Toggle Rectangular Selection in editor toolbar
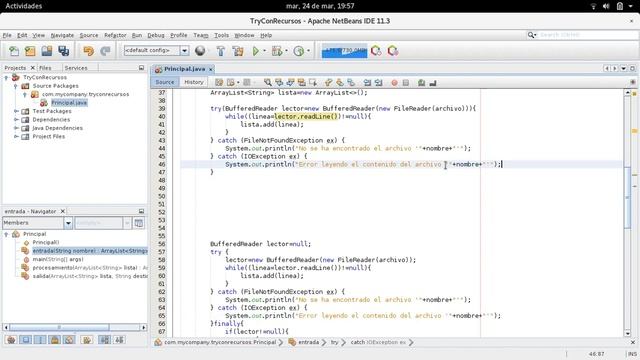The image size is (640, 360). pos(313,83)
